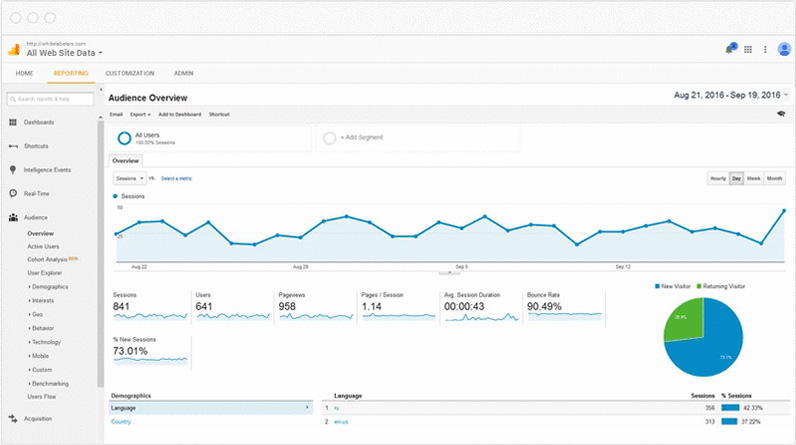Click the Shortcuts arrow icon in sidebar
The width and height of the screenshot is (796, 445).
(x=13, y=146)
